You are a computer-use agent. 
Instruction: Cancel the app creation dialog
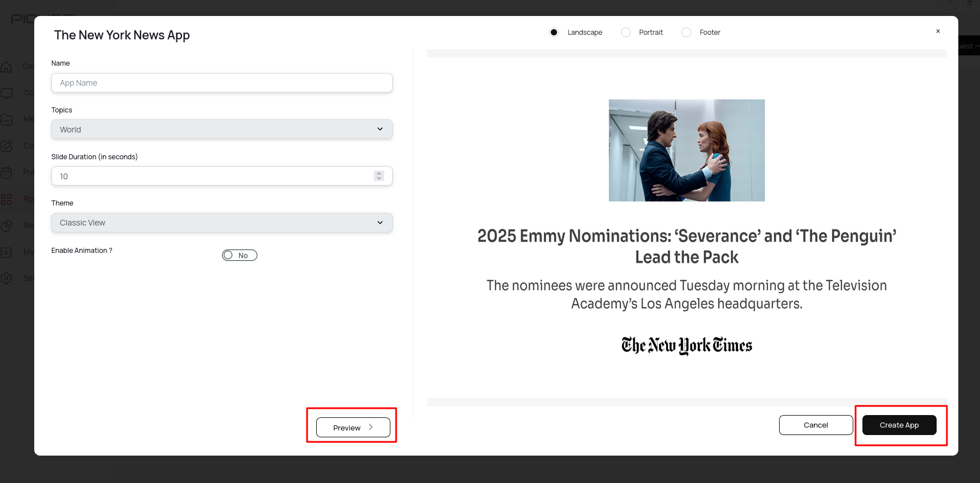[x=816, y=425]
